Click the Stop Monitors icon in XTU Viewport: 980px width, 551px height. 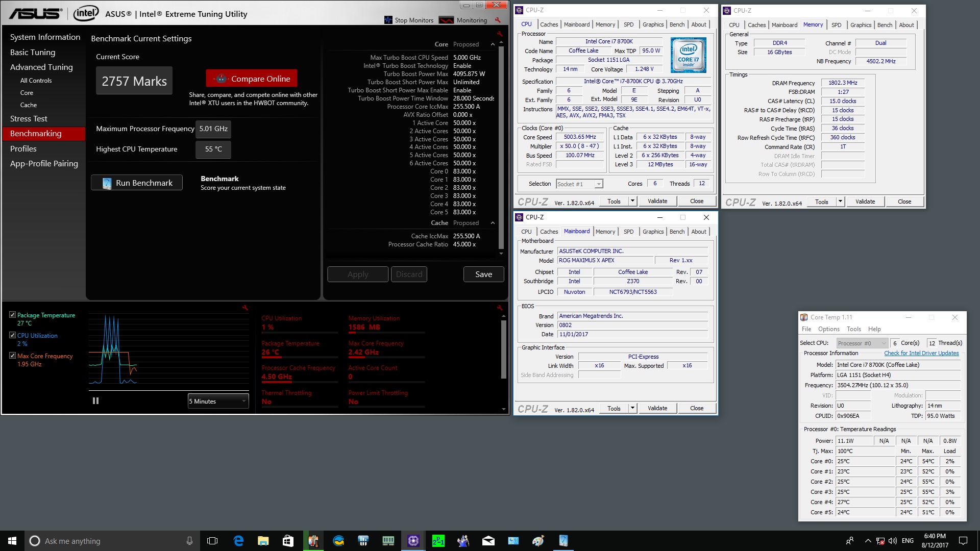pyautogui.click(x=388, y=20)
